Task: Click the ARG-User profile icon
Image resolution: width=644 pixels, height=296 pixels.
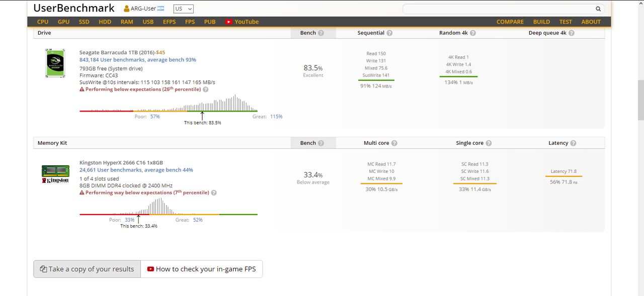Action: coord(126,9)
